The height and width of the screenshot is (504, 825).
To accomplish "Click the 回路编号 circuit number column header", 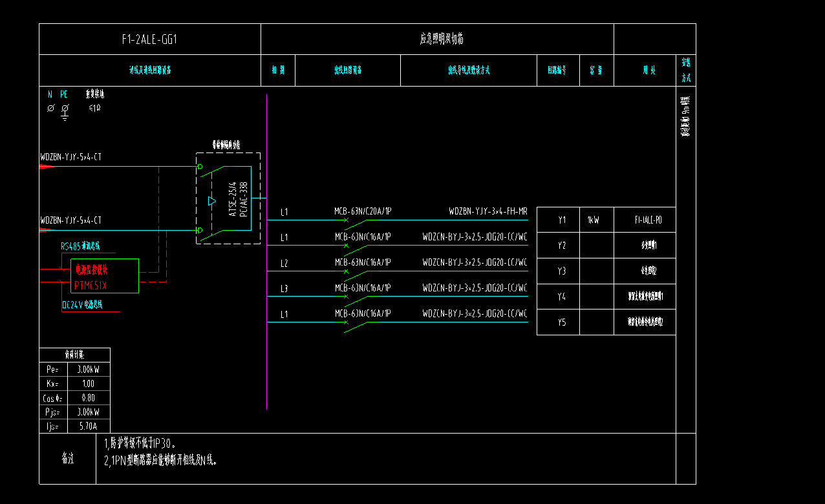I will [557, 70].
